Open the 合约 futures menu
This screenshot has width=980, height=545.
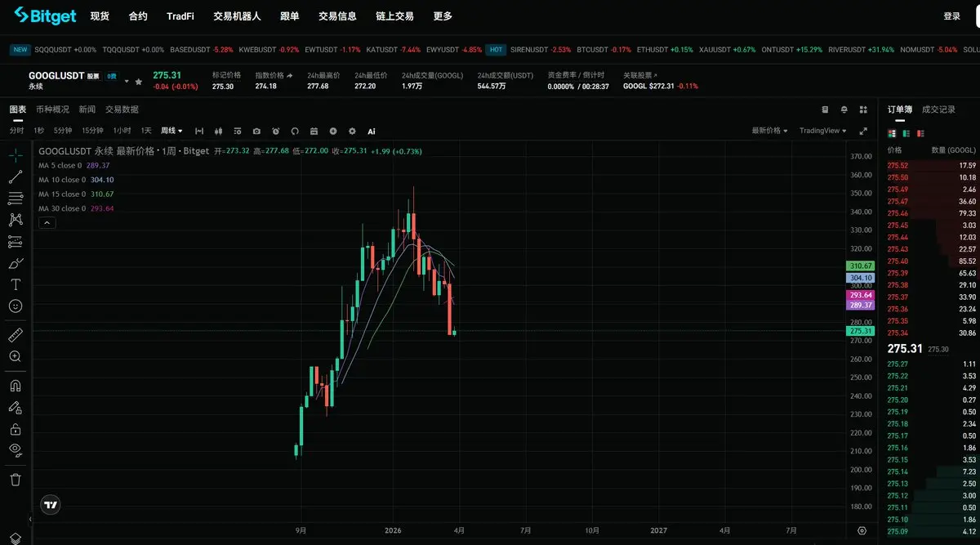pyautogui.click(x=138, y=16)
